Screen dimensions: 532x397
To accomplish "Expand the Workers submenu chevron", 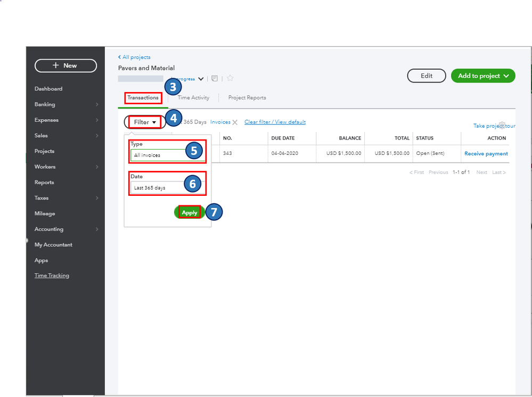I will [97, 167].
